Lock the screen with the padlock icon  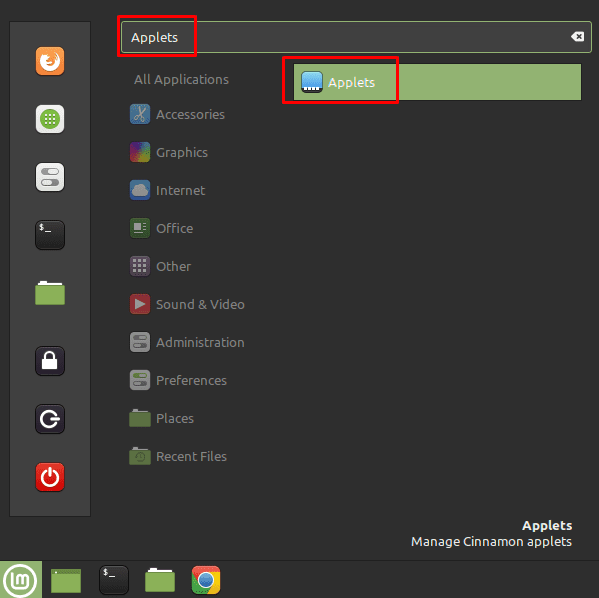pyautogui.click(x=50, y=361)
